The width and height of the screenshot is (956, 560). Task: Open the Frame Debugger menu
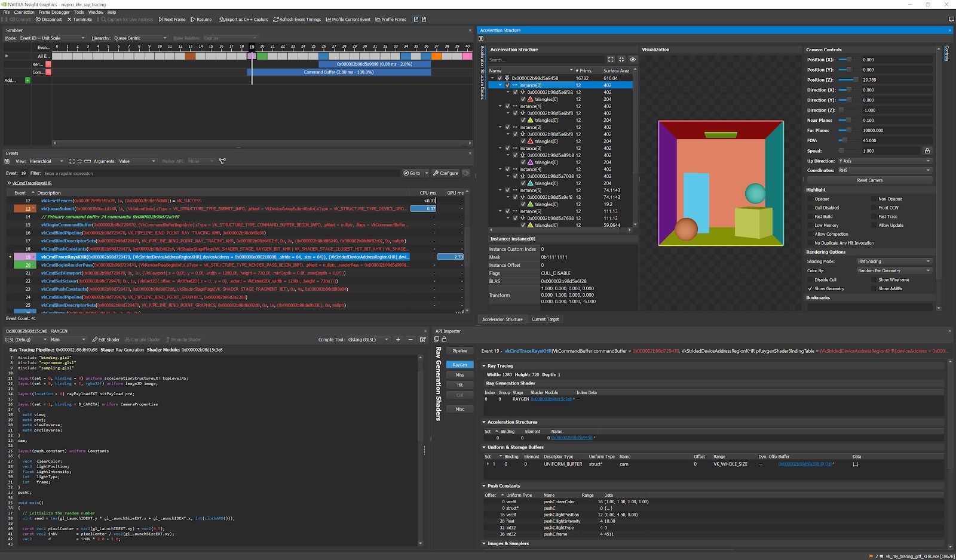pyautogui.click(x=54, y=12)
